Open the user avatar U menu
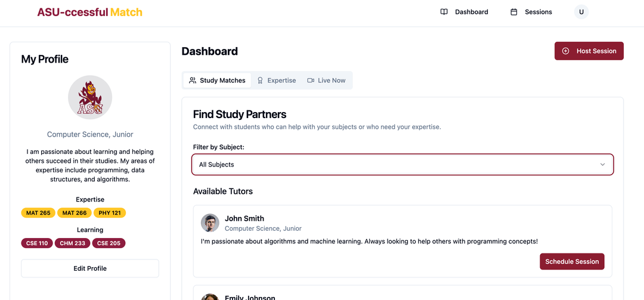This screenshot has height=300, width=644. pos(581,12)
